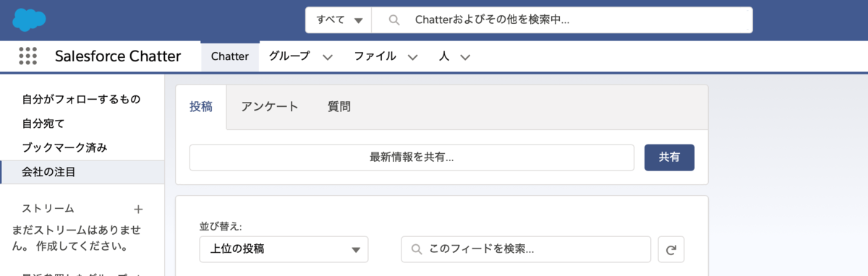
Task: Open the 人 navigation tab
Action: (x=444, y=56)
